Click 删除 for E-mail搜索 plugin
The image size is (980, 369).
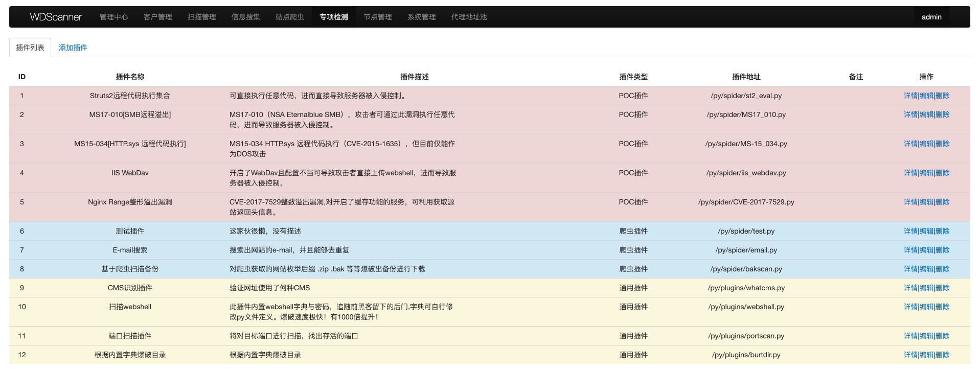(x=942, y=250)
